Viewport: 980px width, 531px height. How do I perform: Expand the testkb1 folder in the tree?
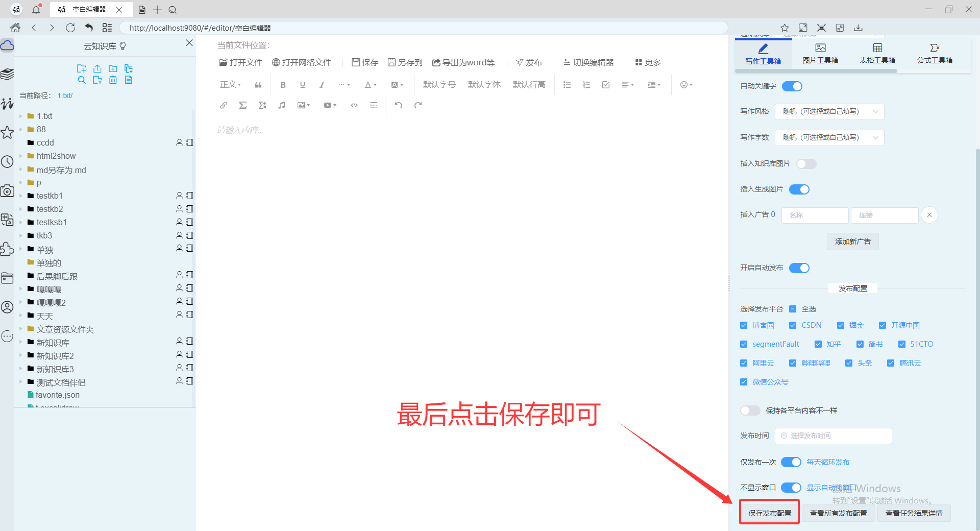[20, 196]
